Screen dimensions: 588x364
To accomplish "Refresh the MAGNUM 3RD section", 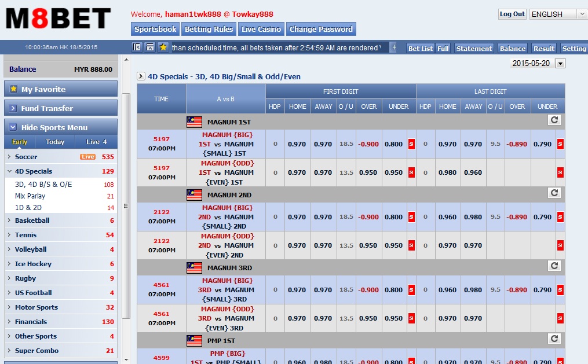I will pyautogui.click(x=554, y=266).
